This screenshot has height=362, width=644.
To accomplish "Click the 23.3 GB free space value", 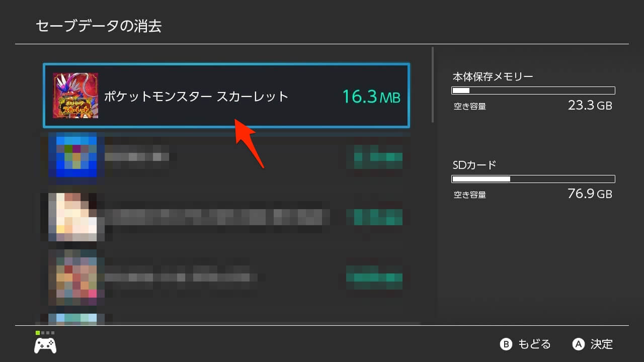I will click(590, 106).
